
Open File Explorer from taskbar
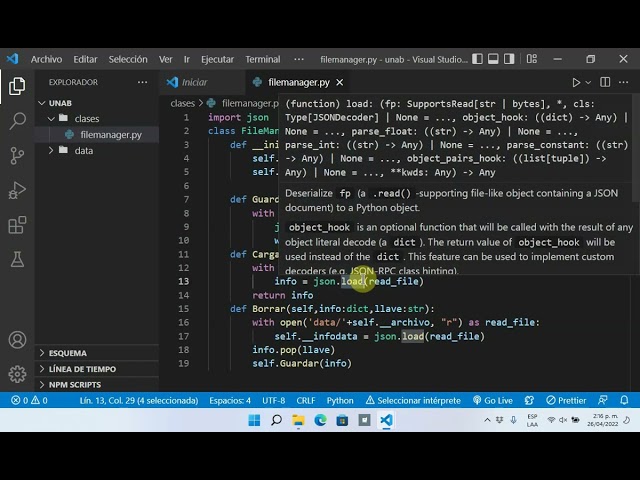click(298, 420)
